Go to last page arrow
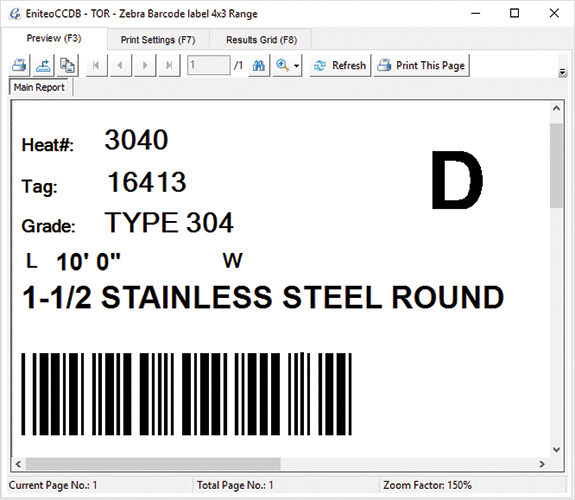The height and width of the screenshot is (500, 575). 169,66
